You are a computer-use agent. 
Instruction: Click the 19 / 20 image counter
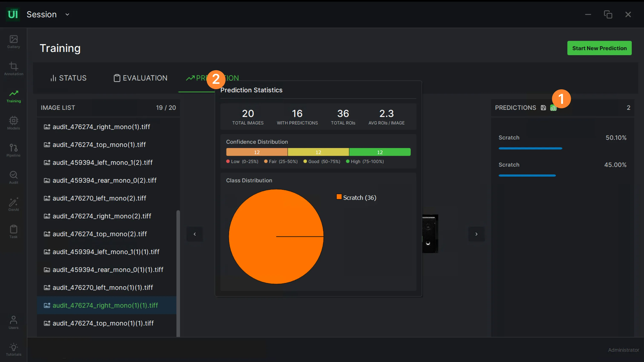tap(166, 108)
